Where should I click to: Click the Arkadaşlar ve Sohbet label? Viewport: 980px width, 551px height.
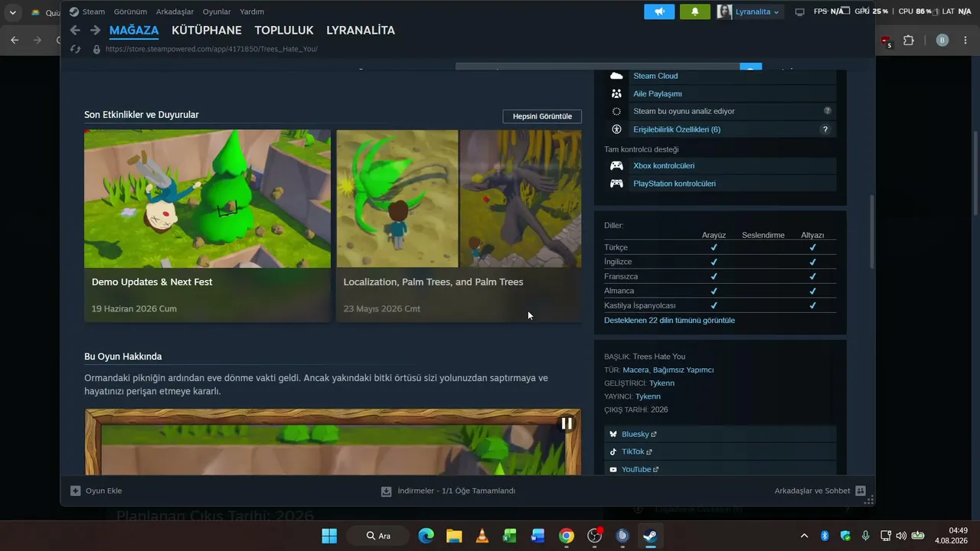coord(812,491)
